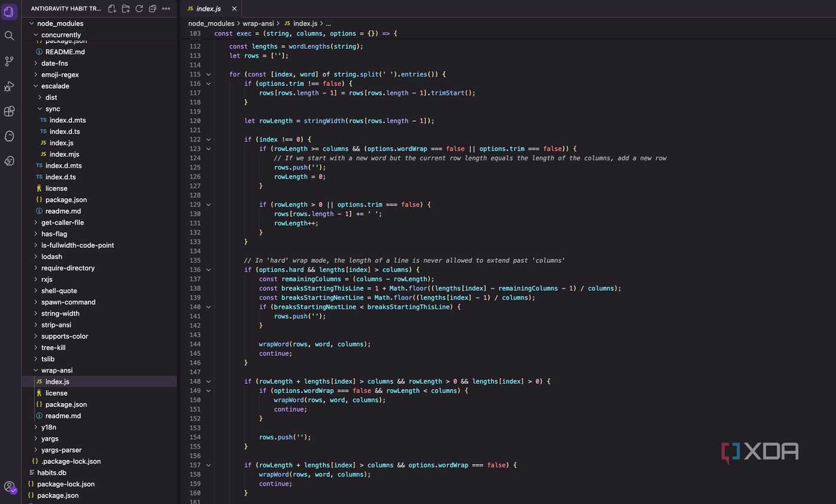
Task: Open the Explorer view in activity bar
Action: pos(10,11)
